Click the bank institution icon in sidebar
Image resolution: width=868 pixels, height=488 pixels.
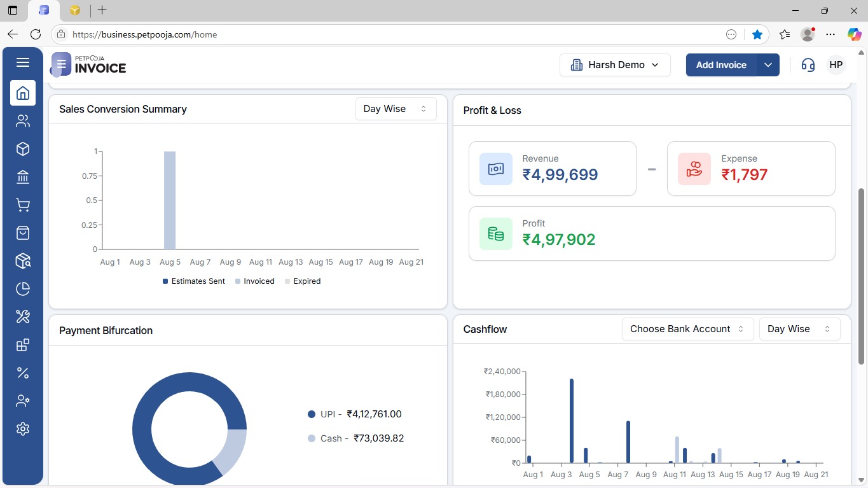click(23, 176)
